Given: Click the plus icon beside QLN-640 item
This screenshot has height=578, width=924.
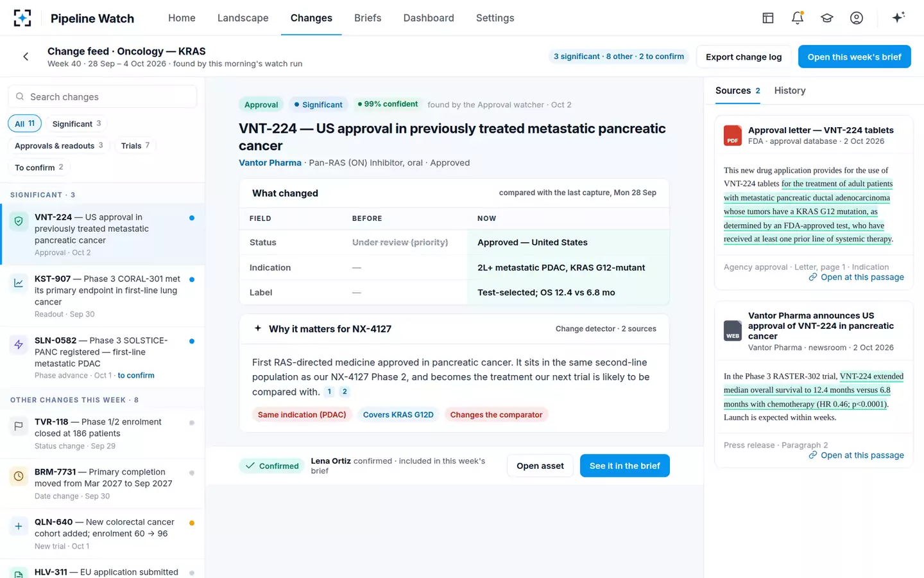Looking at the screenshot, I should pos(19,526).
